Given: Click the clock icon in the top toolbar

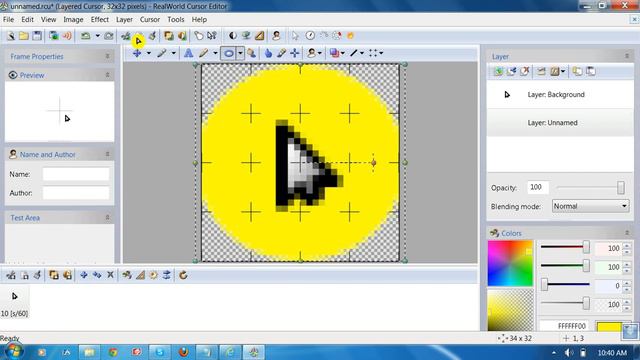Looking at the screenshot, I should (x=310, y=36).
